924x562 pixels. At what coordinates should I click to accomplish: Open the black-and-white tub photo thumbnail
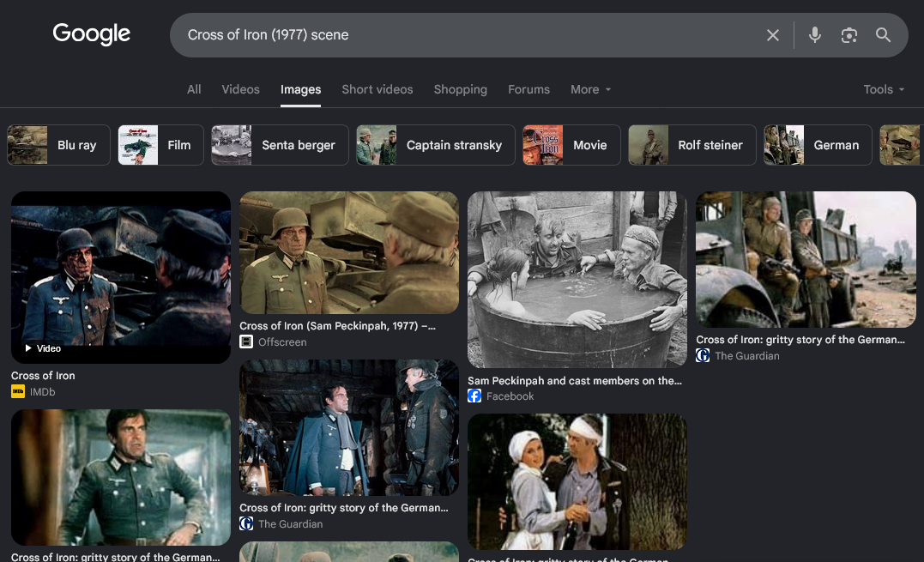coord(577,280)
